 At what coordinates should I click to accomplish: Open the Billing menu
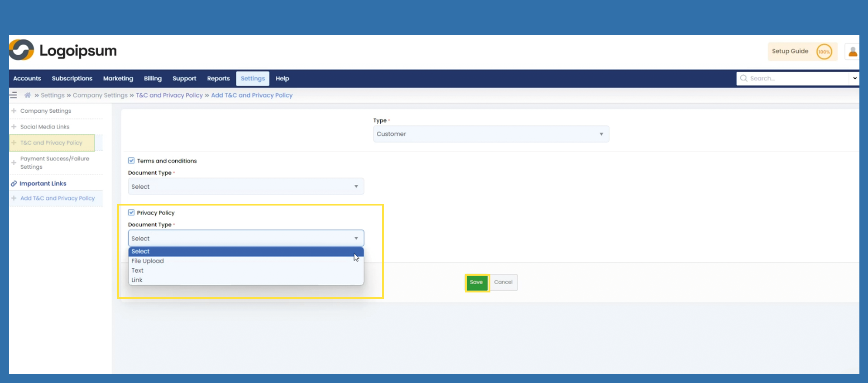pos(153,78)
